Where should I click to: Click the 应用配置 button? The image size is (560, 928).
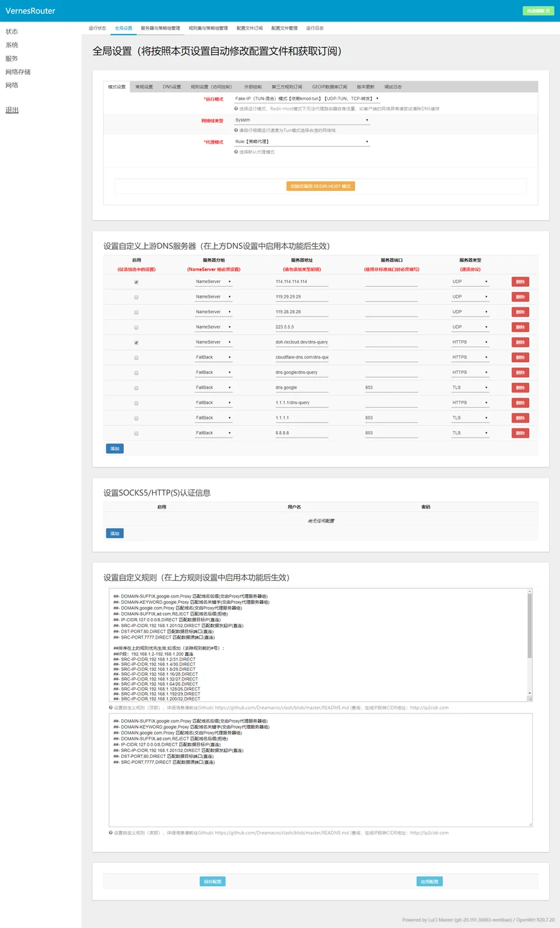[429, 882]
